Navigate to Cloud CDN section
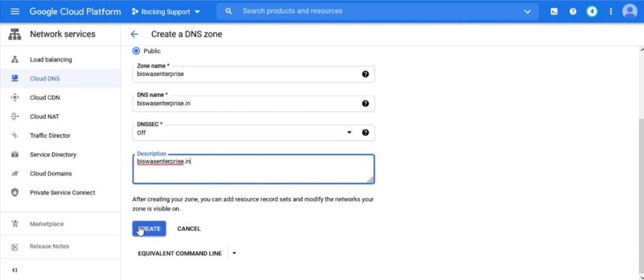Viewport: 644px width, 280px height. tap(45, 97)
